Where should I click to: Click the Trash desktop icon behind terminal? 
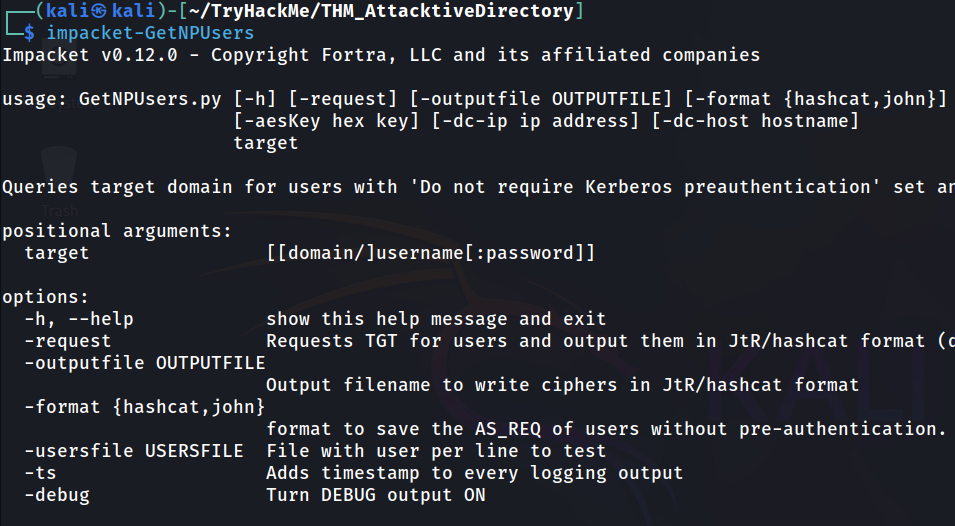click(59, 183)
